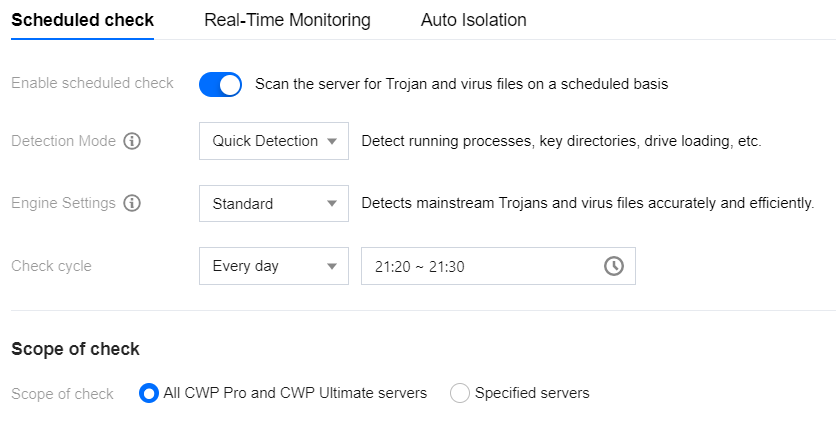The image size is (836, 427).
Task: Open the clock icon time picker
Action: coord(614,265)
